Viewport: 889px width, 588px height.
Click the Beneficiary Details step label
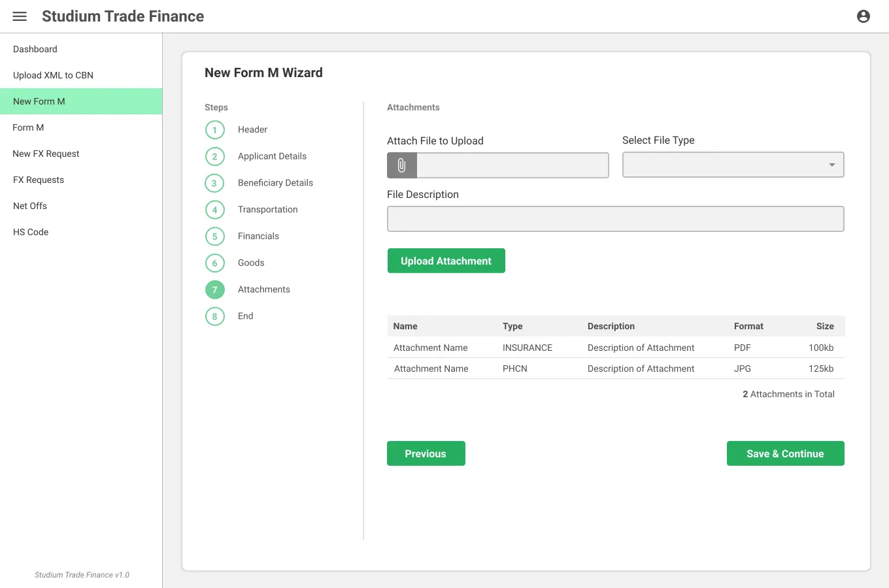[275, 183]
